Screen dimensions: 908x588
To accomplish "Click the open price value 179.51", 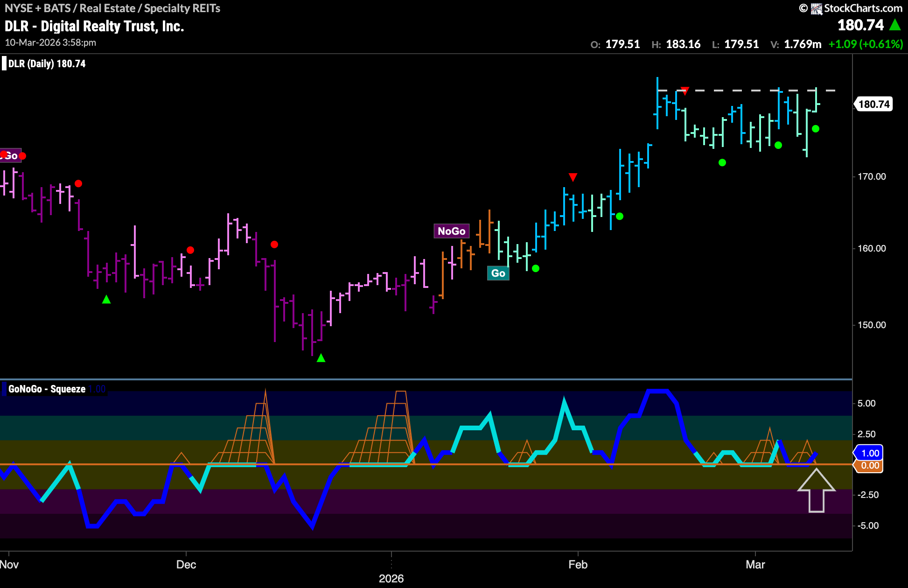I will (x=622, y=44).
